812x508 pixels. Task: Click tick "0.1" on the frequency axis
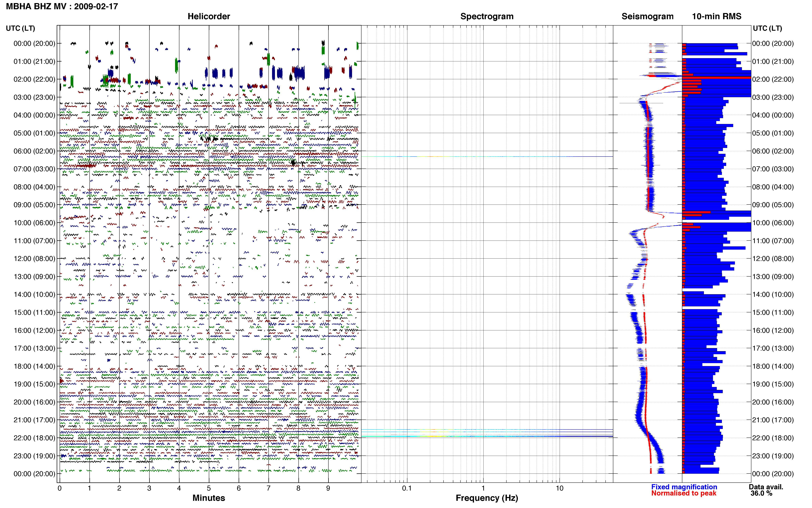(x=407, y=488)
